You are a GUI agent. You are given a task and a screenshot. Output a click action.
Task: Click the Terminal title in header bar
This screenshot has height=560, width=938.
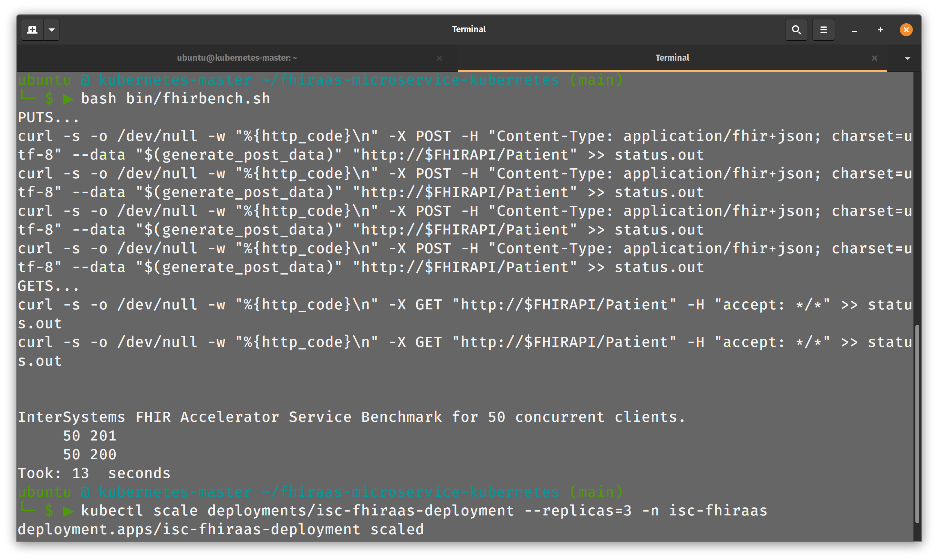(x=469, y=29)
